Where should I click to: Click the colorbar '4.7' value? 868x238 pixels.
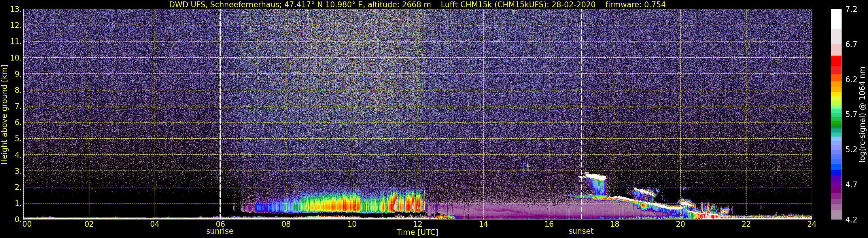click(851, 184)
